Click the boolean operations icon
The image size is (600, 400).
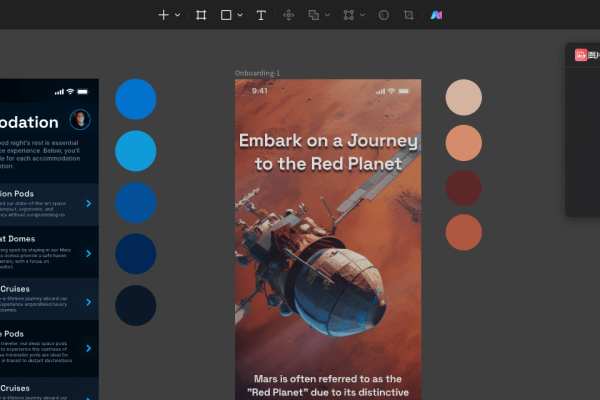[x=313, y=15]
